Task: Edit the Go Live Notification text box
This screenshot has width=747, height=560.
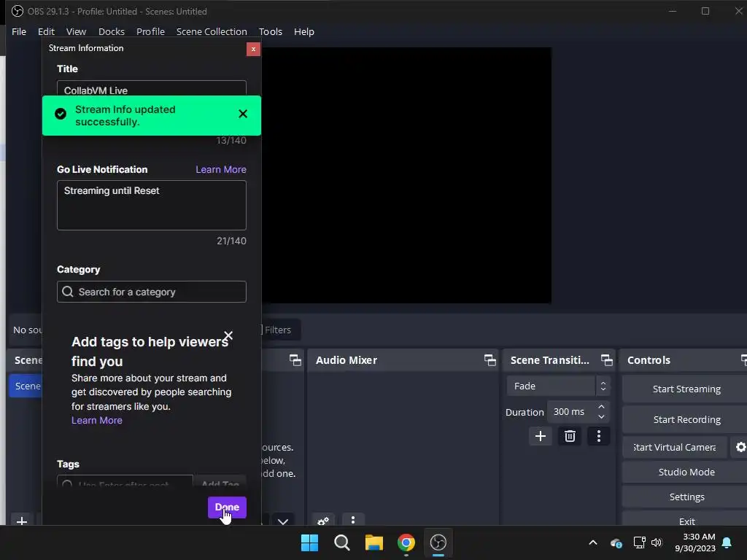Action: coord(152,205)
